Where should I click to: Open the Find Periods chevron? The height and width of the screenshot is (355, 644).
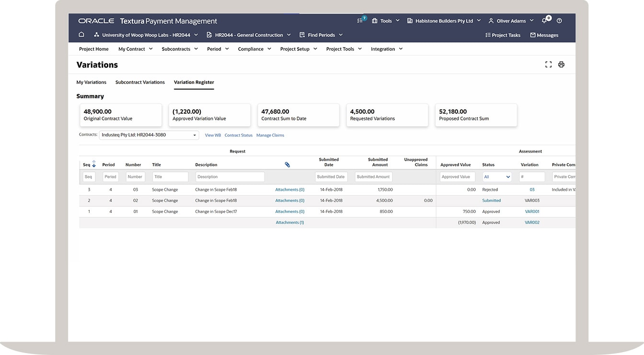pos(340,35)
